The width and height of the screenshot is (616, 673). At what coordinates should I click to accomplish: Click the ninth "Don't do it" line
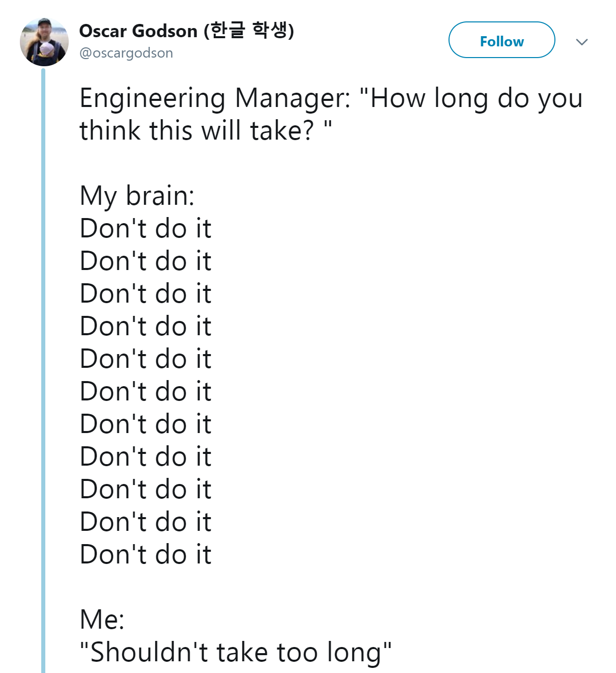[146, 489]
